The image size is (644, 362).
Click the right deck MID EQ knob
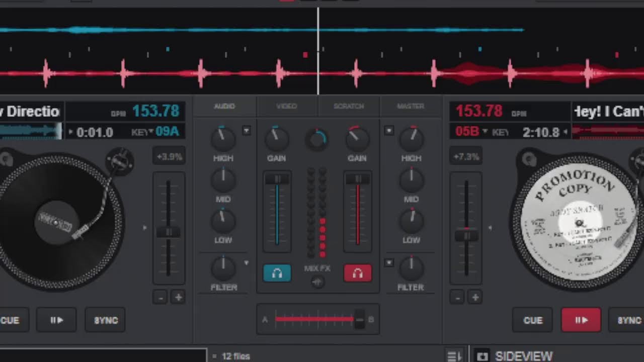[x=411, y=180]
